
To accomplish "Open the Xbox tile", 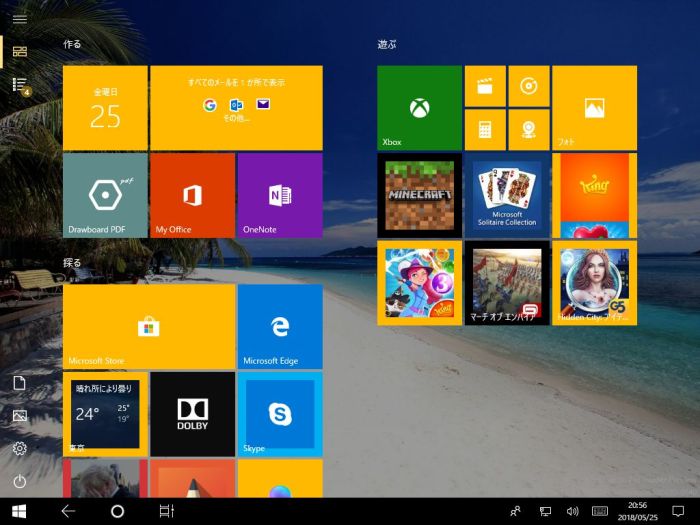I will pyautogui.click(x=419, y=108).
